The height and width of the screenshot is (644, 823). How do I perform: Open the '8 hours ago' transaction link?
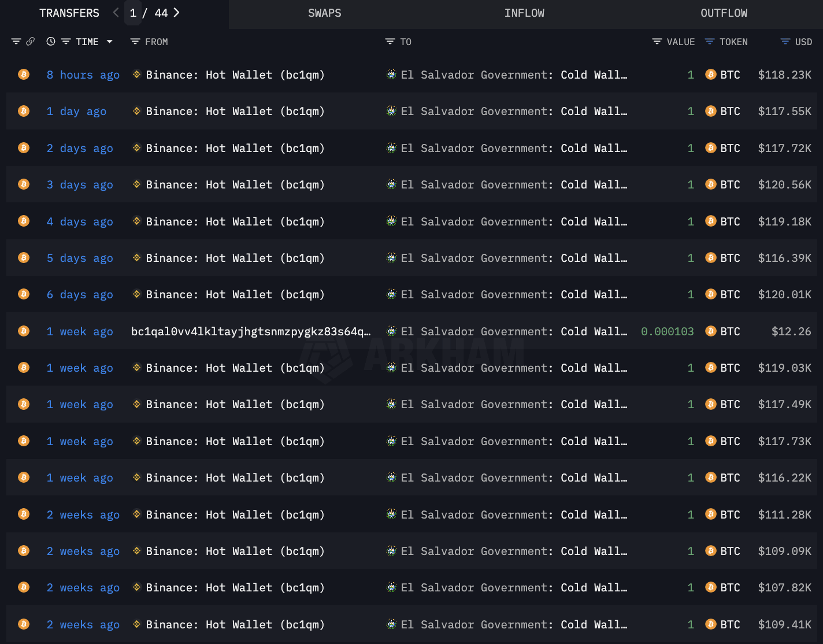click(x=83, y=75)
